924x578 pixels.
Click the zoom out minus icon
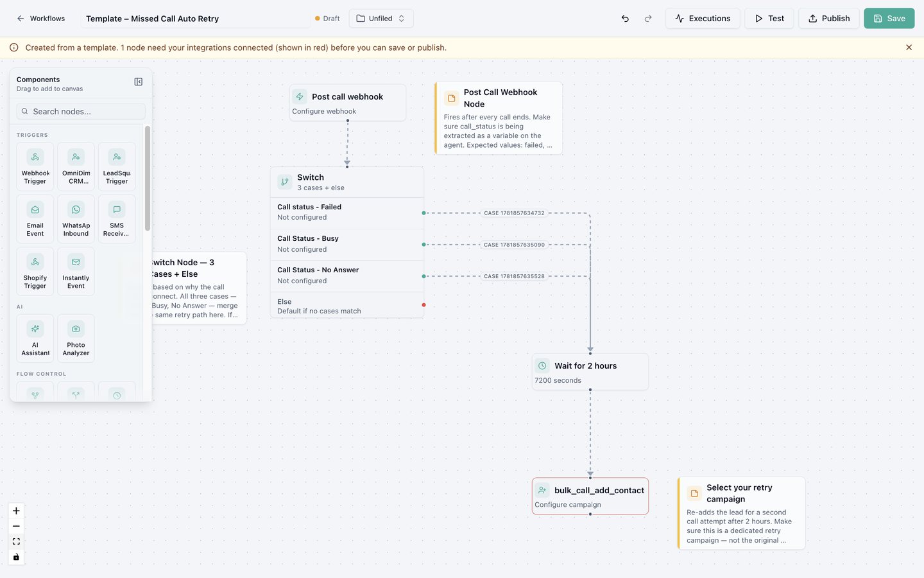(x=16, y=527)
